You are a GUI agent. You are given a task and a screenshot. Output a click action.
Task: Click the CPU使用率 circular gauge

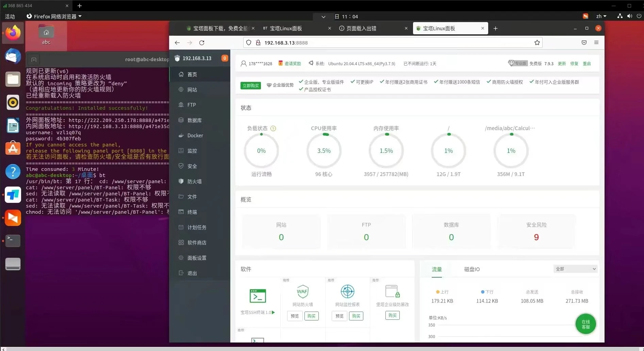click(324, 151)
